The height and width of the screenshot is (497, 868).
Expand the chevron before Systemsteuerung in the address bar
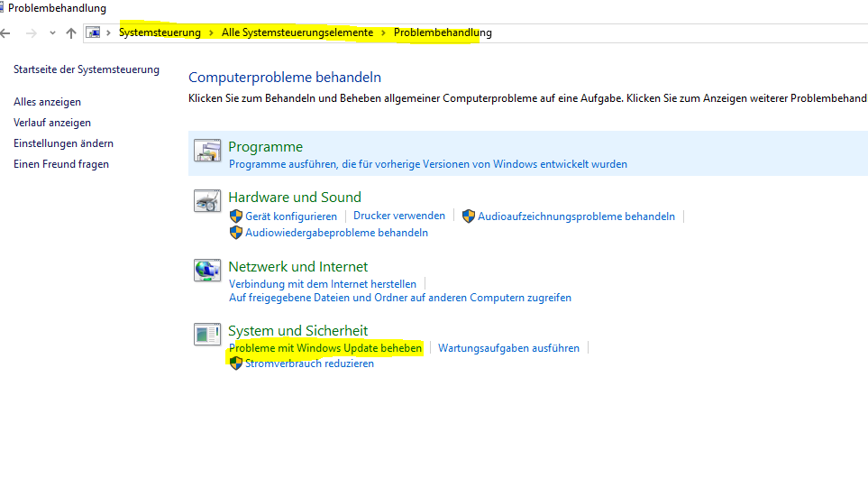[108, 33]
